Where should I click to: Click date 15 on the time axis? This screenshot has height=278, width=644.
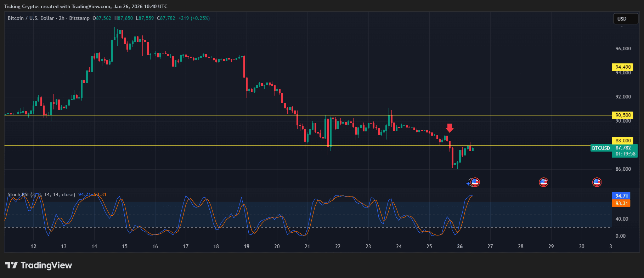[x=125, y=246]
